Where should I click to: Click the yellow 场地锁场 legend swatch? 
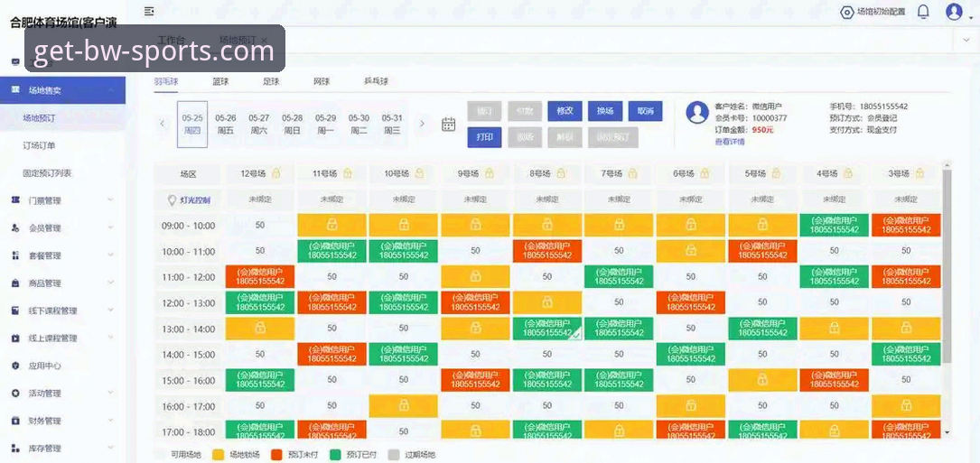(x=219, y=455)
